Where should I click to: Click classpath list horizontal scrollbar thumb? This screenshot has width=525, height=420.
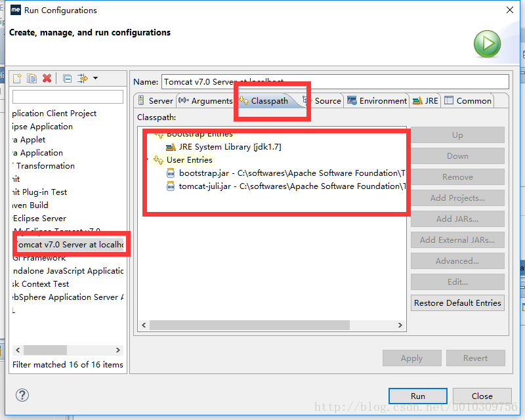click(x=249, y=325)
